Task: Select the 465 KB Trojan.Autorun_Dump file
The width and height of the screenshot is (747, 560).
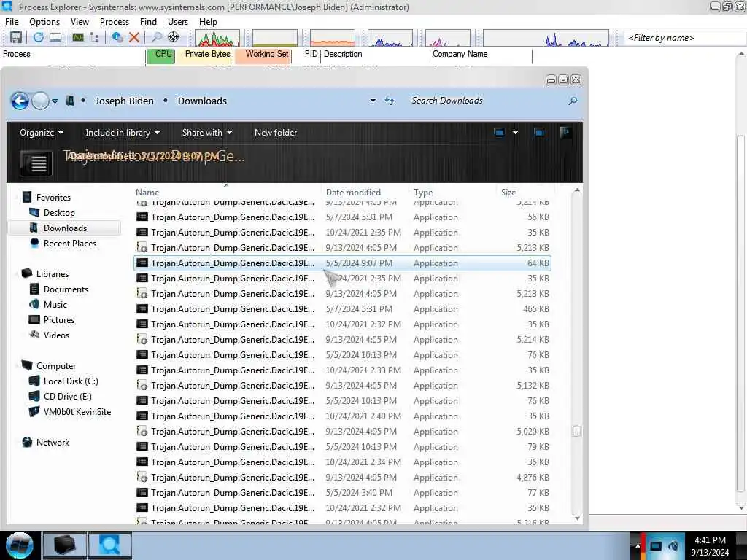Action: 343,309
